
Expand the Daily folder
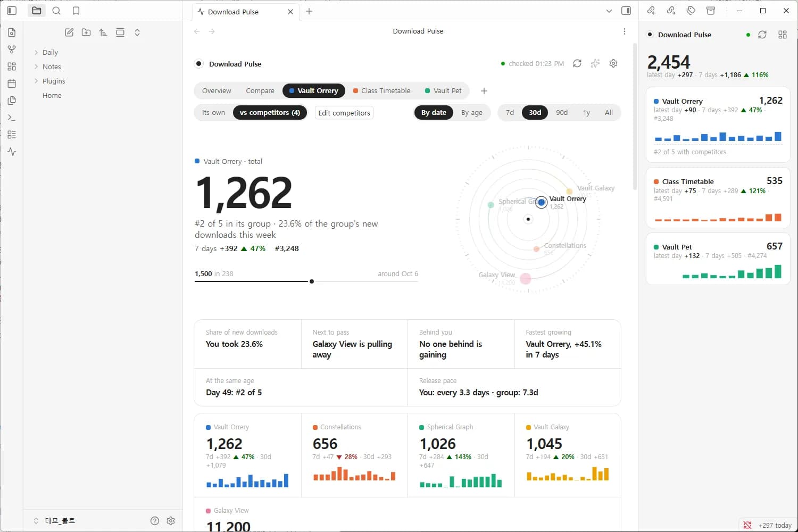(x=50, y=53)
